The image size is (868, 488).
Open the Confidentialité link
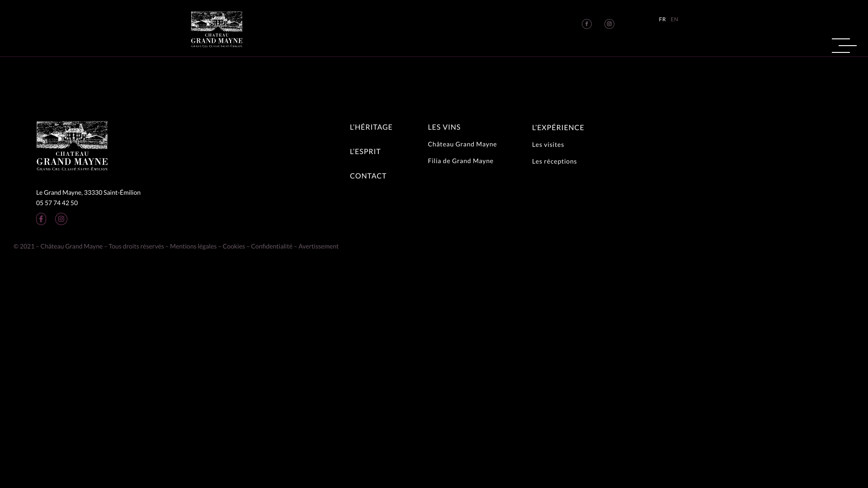[x=272, y=246]
